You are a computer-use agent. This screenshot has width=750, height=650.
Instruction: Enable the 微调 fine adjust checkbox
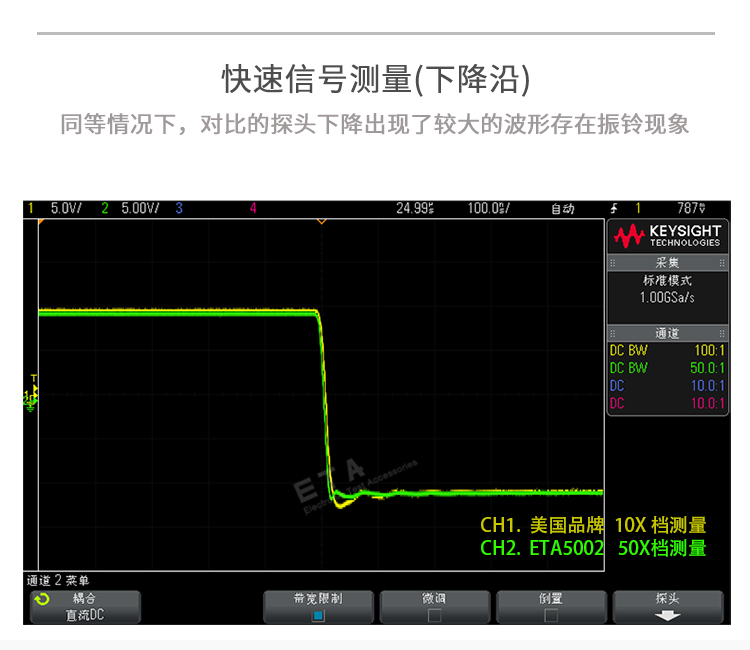coord(434,616)
